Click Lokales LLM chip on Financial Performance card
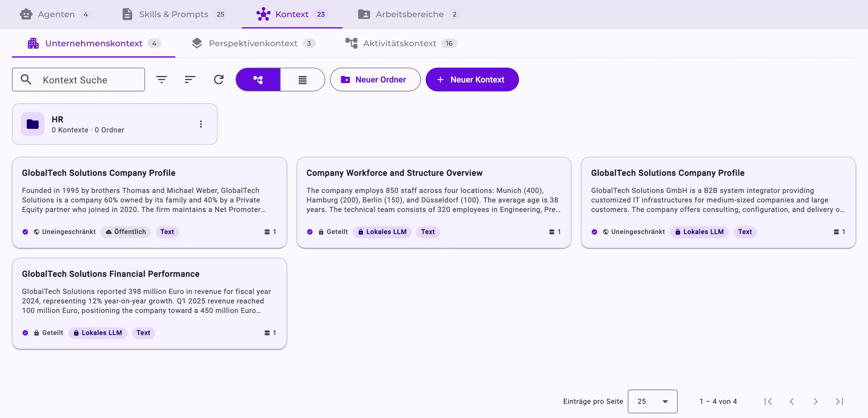 (98, 333)
